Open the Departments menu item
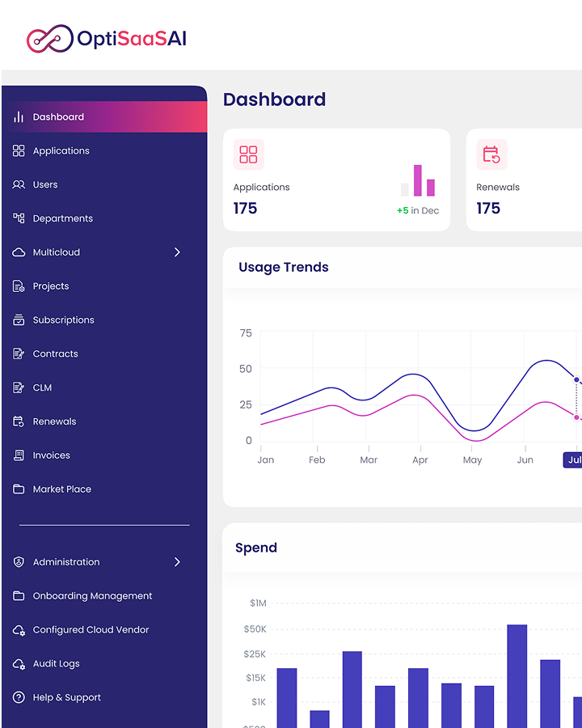Viewport: 582px width, 728px height. (x=104, y=218)
